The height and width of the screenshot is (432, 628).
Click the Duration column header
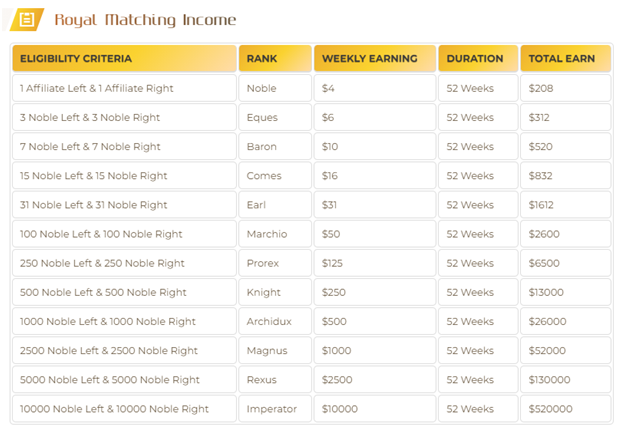click(478, 58)
